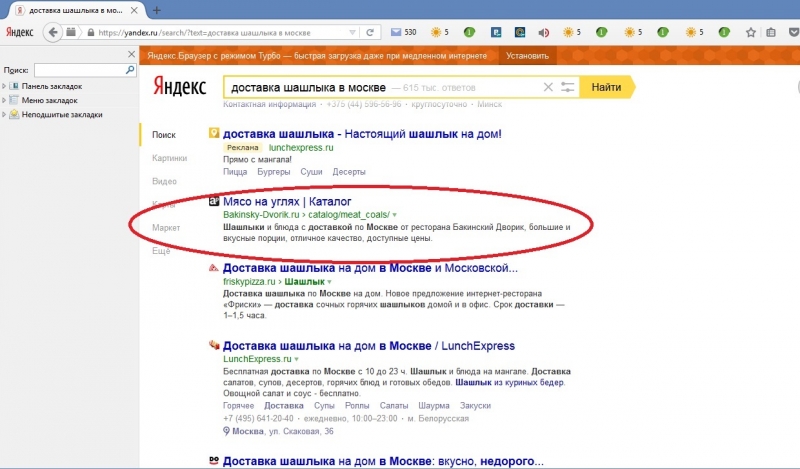Switch to 'Поиск' search section
Screen dimensions: 800x469
tap(164, 135)
